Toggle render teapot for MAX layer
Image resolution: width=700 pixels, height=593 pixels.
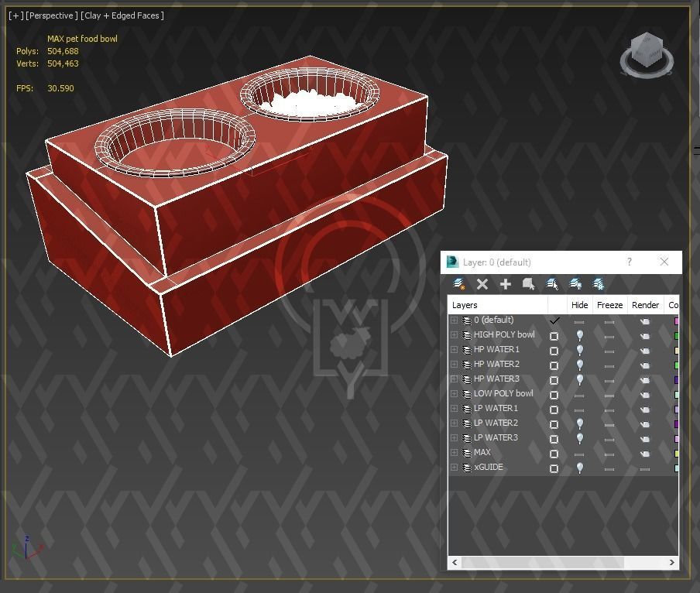645,454
